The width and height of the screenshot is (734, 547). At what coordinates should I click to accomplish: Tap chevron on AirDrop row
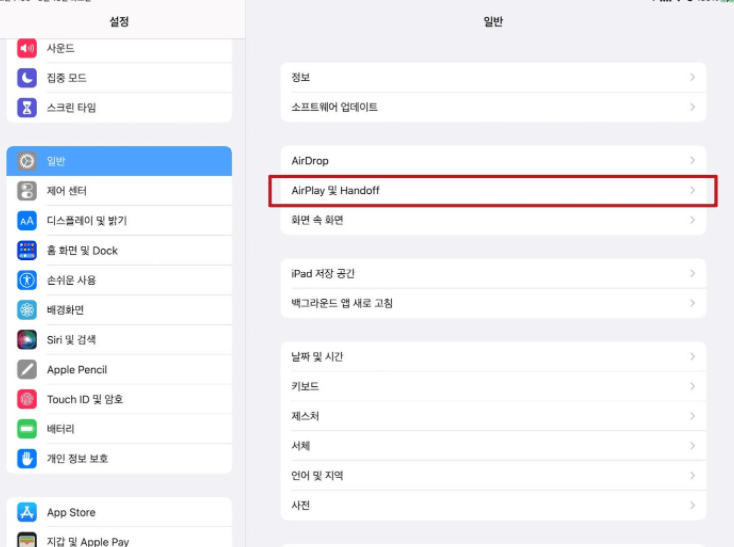click(x=692, y=160)
